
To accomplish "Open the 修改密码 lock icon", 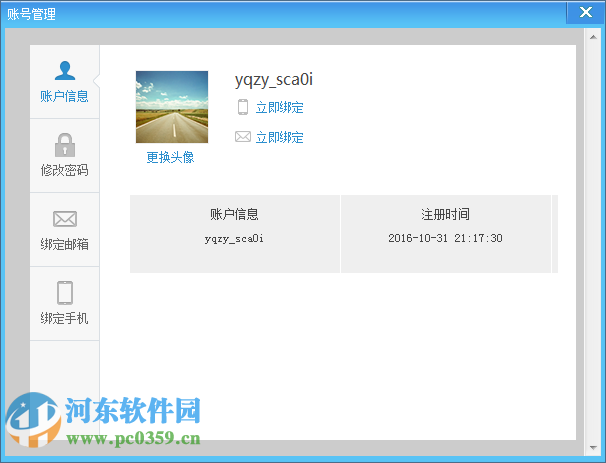I will [x=65, y=145].
